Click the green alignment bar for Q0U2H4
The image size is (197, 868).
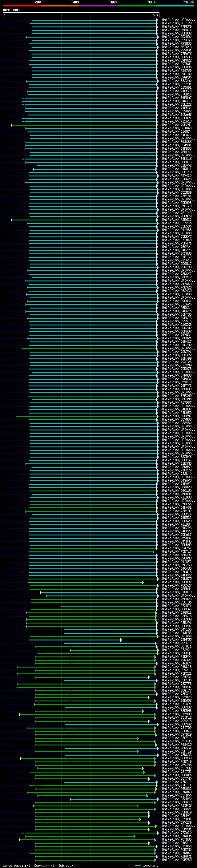tap(85, 125)
